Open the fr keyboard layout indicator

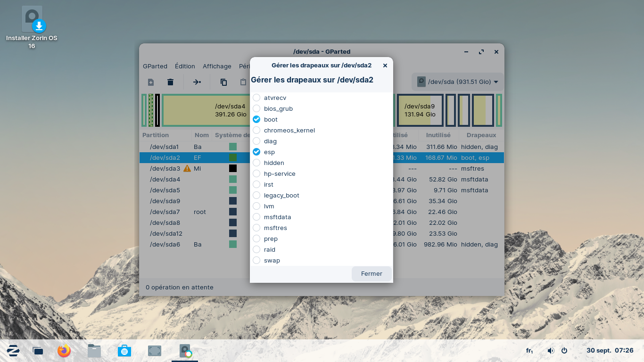[x=529, y=351]
